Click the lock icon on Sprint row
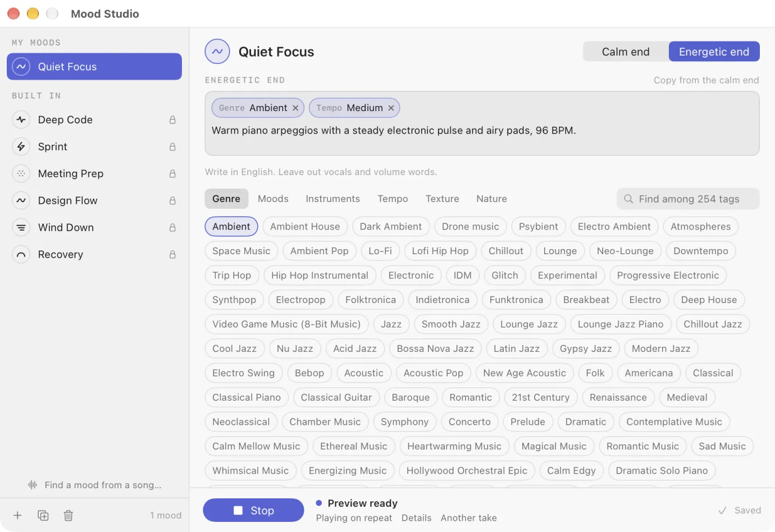The width and height of the screenshot is (775, 532). [172, 146]
